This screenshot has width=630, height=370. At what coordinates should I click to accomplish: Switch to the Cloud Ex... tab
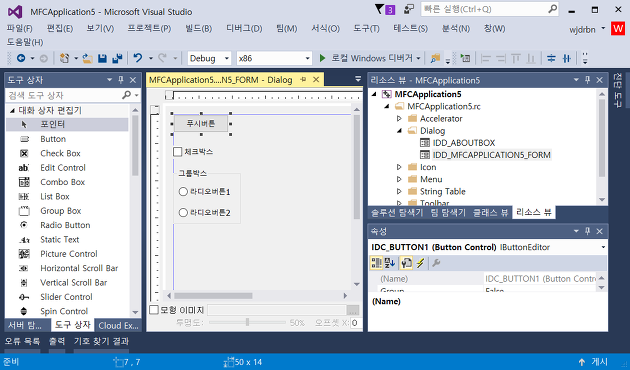[x=118, y=325]
